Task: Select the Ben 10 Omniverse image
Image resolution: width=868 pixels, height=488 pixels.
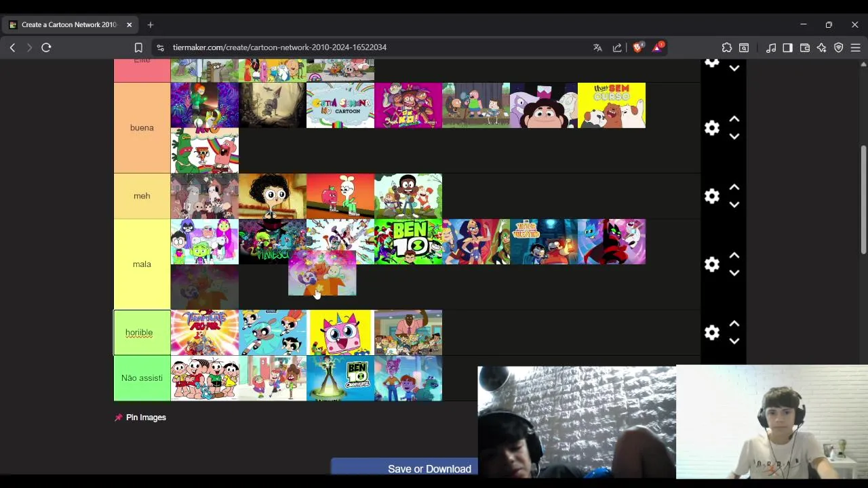Action: pos(340,378)
